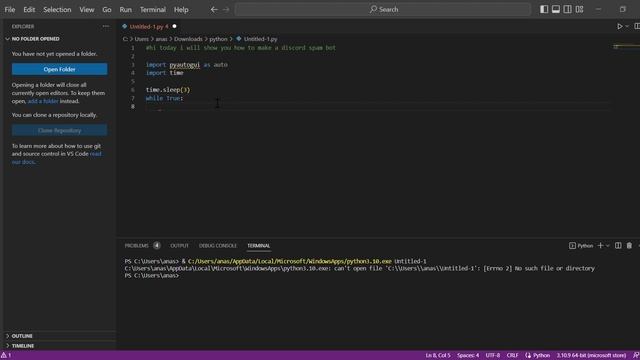This screenshot has height=360, width=640.
Task: Click the time.sleep(3) line
Action: [168, 90]
